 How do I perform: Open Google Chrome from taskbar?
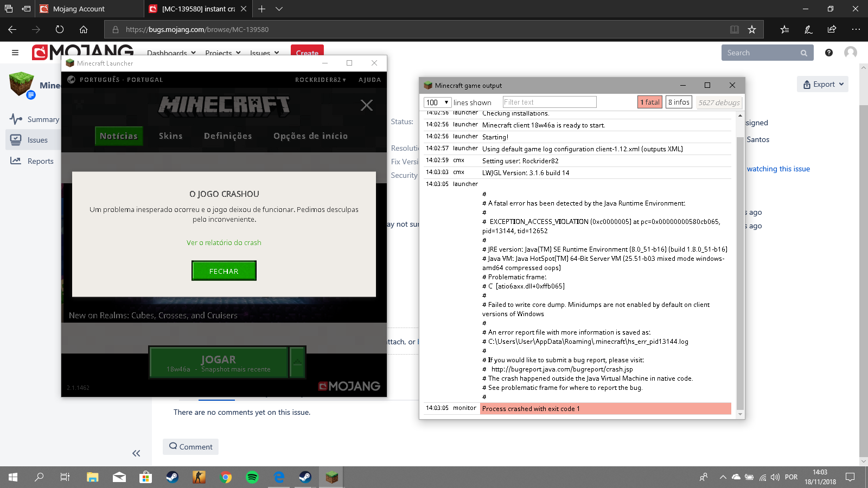point(226,477)
